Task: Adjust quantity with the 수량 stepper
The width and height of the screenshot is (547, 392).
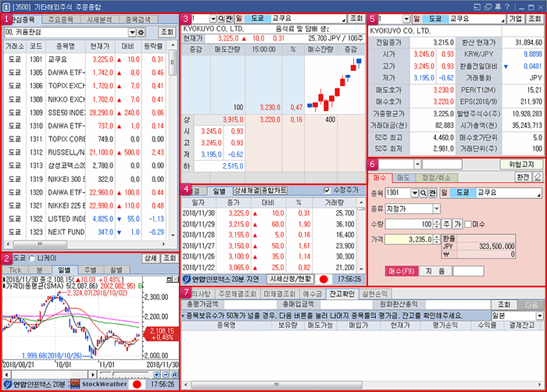Action: pyautogui.click(x=437, y=224)
